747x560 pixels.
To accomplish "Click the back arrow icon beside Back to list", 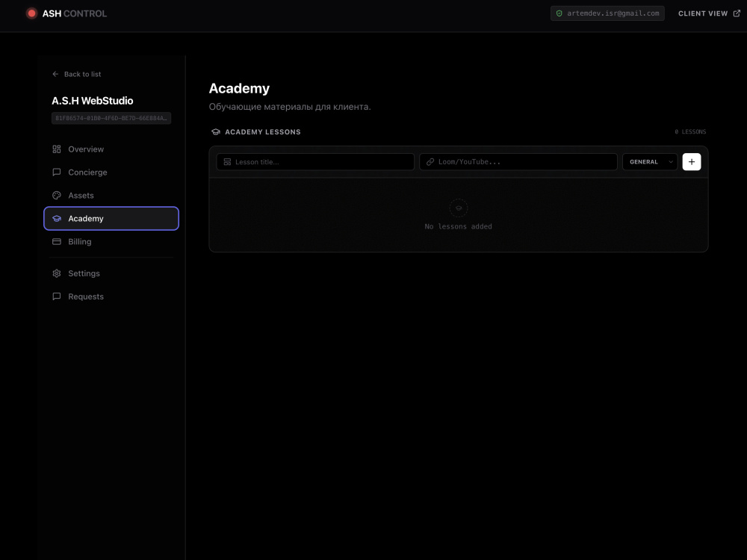I will pyautogui.click(x=55, y=74).
